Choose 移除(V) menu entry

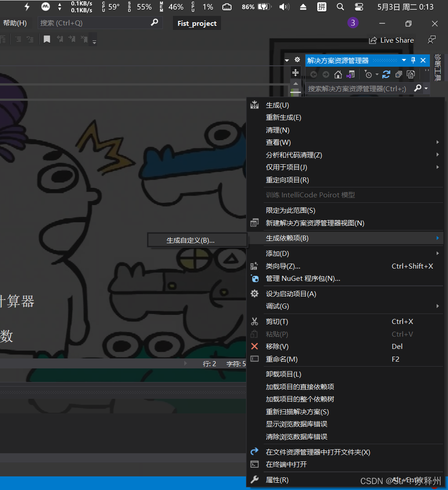[x=345, y=347]
